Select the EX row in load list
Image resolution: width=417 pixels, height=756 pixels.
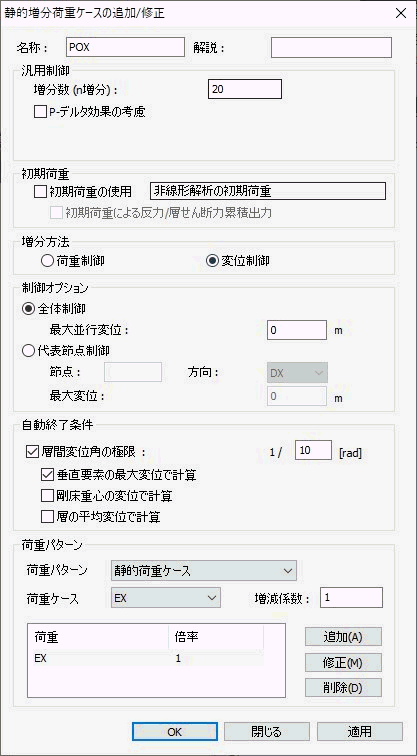[x=147, y=659]
